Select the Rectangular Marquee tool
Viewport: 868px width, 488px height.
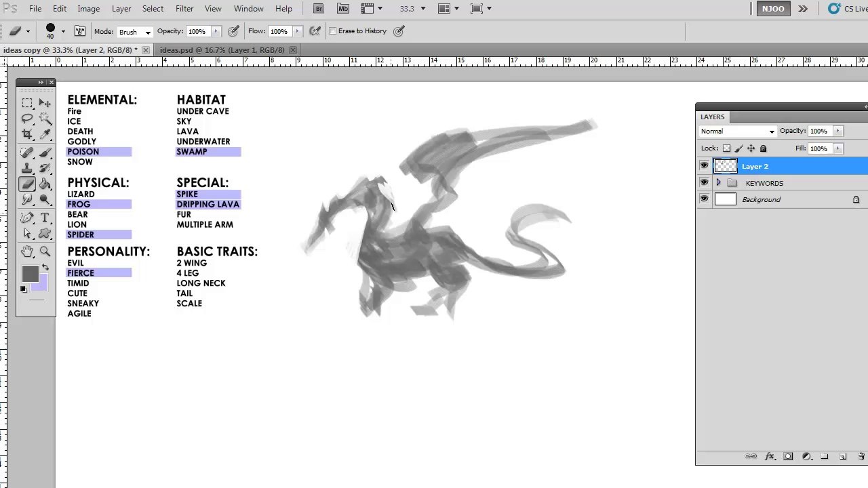pyautogui.click(x=27, y=103)
